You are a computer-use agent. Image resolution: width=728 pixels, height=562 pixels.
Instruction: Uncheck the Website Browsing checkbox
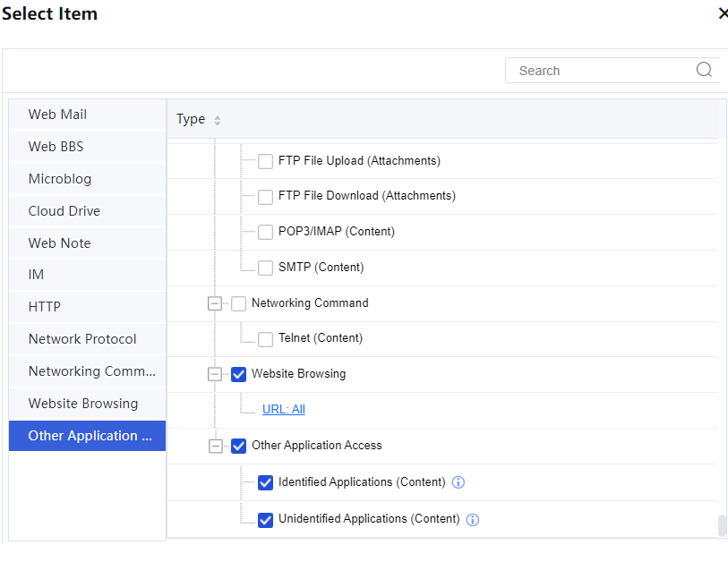point(238,374)
